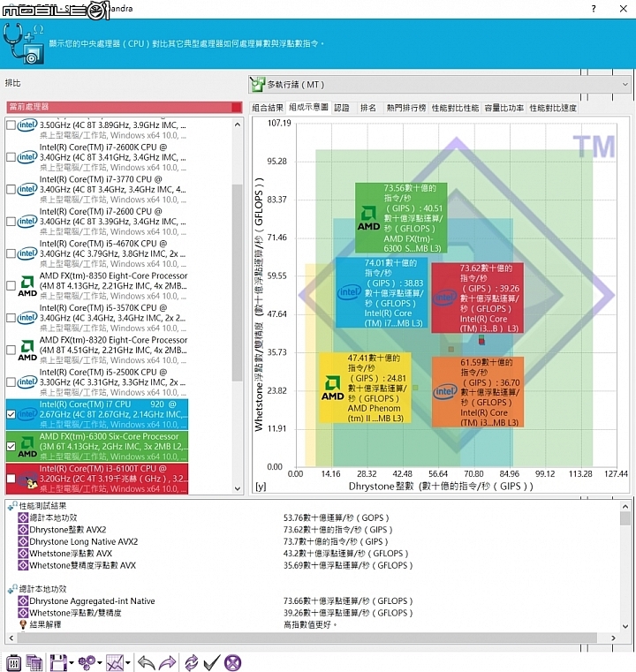
Task: Open the save icon's dropdown arrow
Action: (72, 663)
